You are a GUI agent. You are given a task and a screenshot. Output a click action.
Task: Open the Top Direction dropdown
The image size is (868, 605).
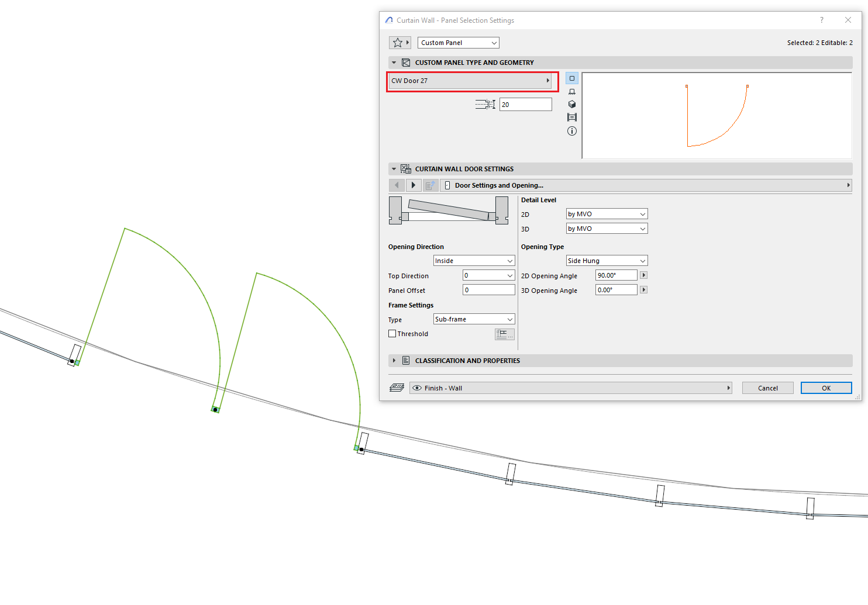click(x=488, y=275)
